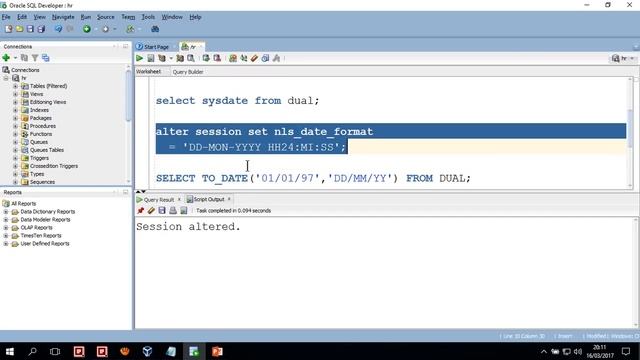The height and width of the screenshot is (360, 640).
Task: Expand the Procedures tree node
Action: click(16, 126)
